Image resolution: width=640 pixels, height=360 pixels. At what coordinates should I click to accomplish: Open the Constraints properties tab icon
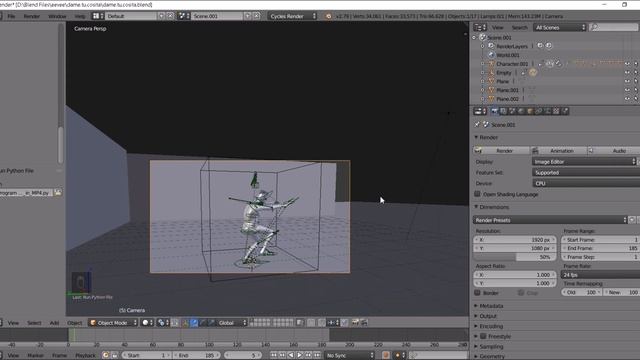point(538,111)
